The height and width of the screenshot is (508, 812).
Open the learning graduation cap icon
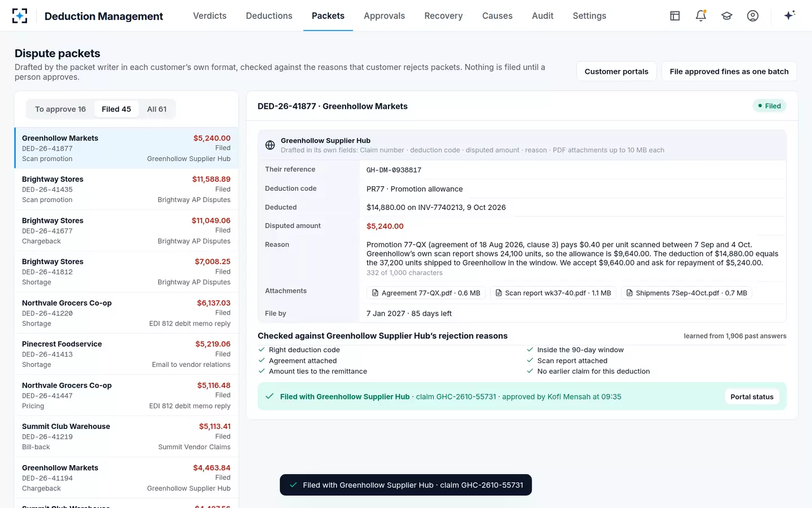click(x=727, y=16)
